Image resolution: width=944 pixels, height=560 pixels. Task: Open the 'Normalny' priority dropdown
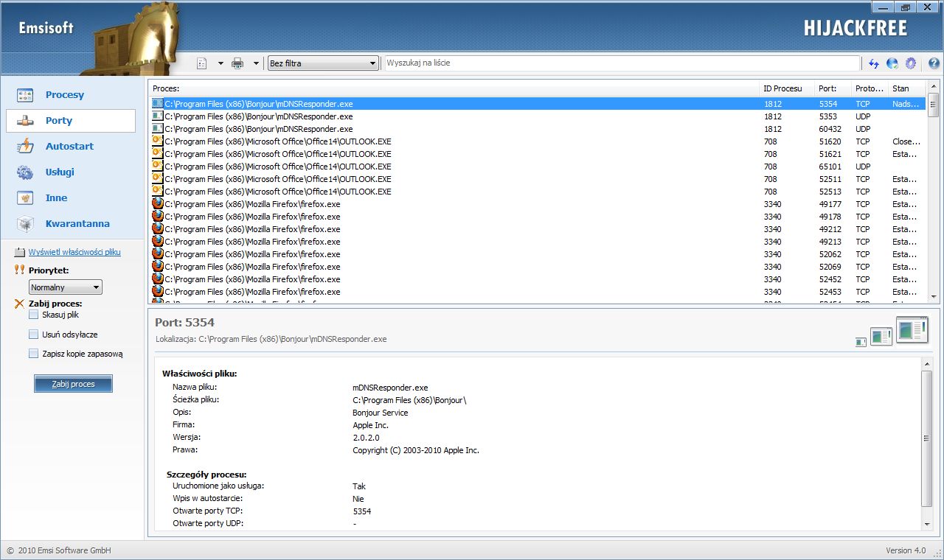click(66, 287)
